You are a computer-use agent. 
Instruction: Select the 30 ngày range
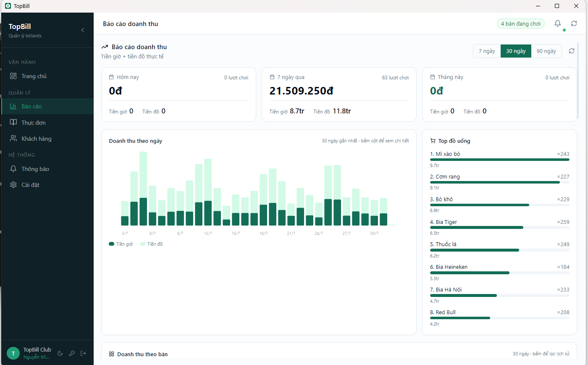click(516, 51)
